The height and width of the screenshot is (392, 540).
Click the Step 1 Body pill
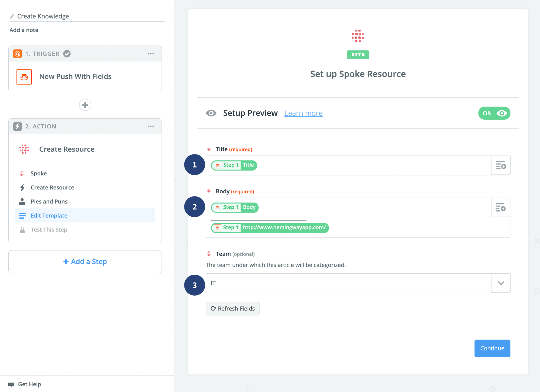pyautogui.click(x=235, y=207)
